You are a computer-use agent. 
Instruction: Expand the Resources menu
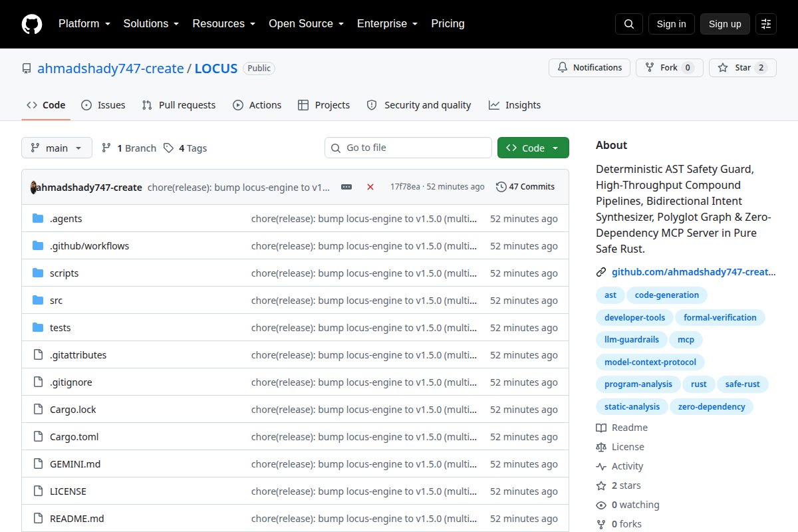(x=224, y=24)
